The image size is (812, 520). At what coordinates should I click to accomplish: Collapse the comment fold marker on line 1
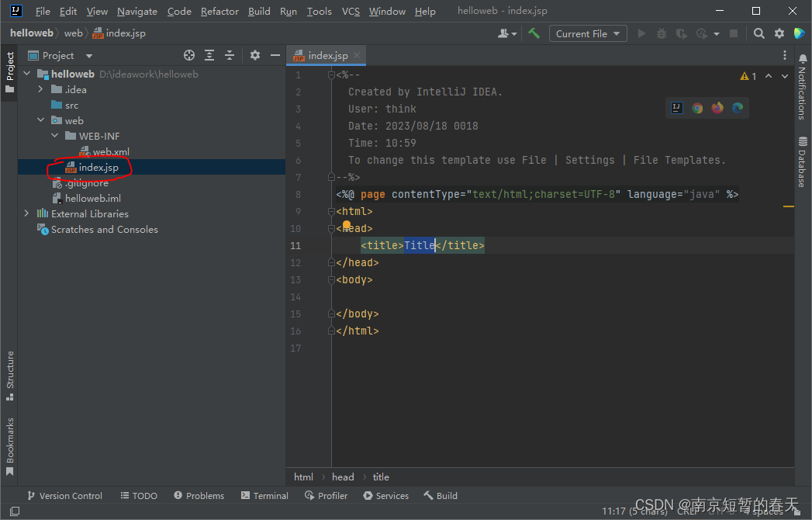pyautogui.click(x=331, y=75)
